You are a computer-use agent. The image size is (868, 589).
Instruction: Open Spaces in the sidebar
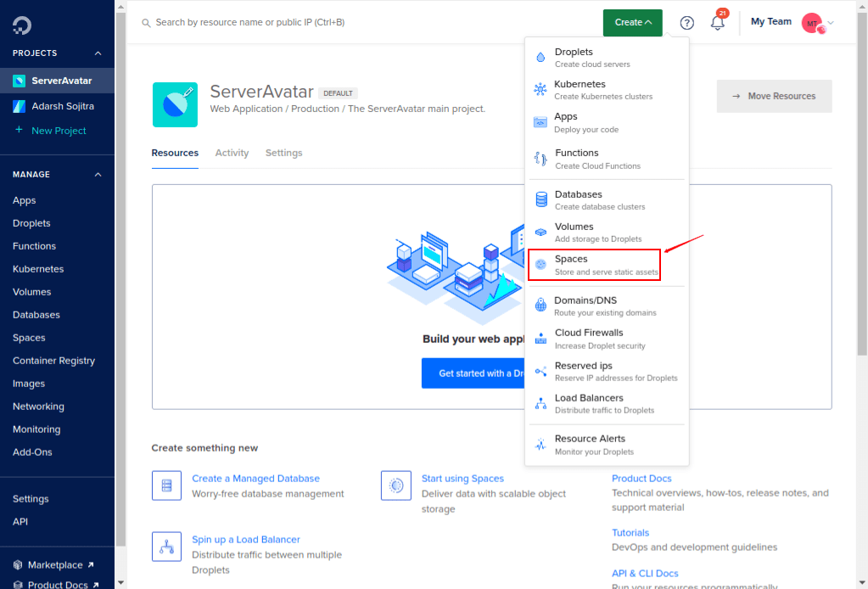coord(29,338)
